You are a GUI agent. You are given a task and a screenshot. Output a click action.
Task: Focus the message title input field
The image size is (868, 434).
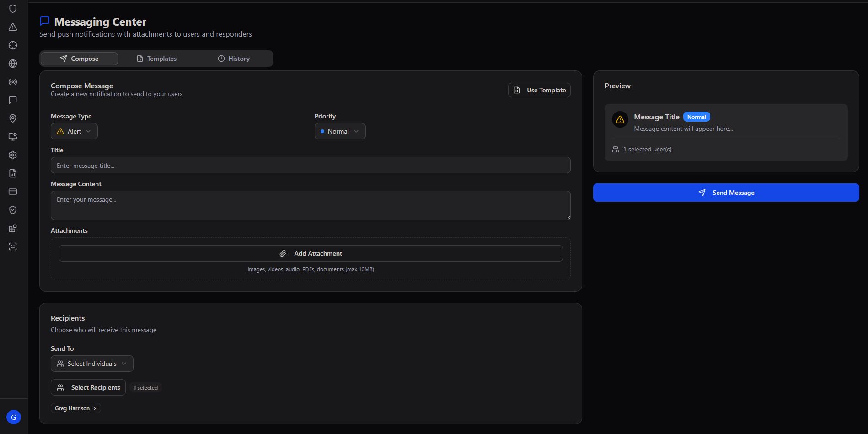pyautogui.click(x=311, y=165)
